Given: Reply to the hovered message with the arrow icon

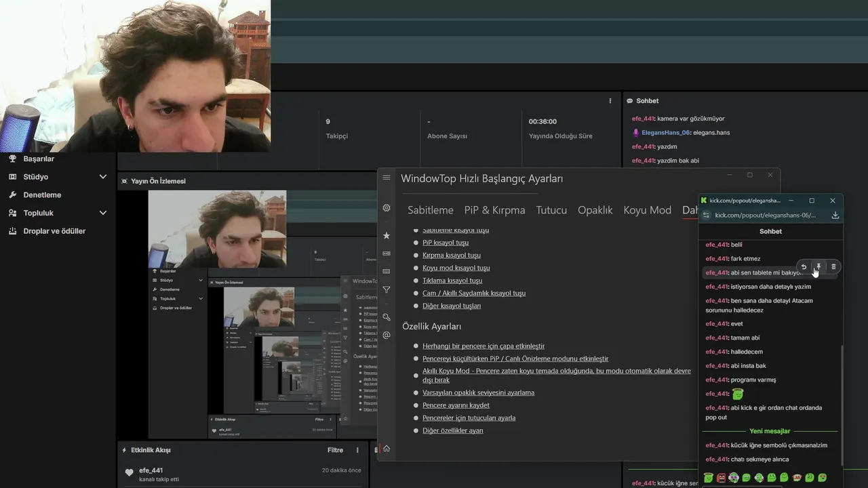Looking at the screenshot, I should pyautogui.click(x=804, y=266).
